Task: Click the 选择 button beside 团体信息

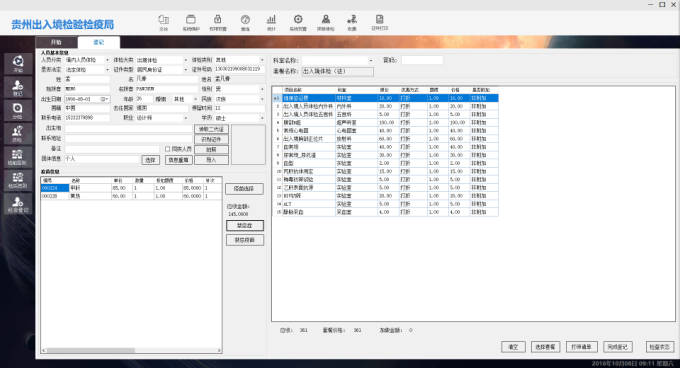Action: pyautogui.click(x=150, y=160)
